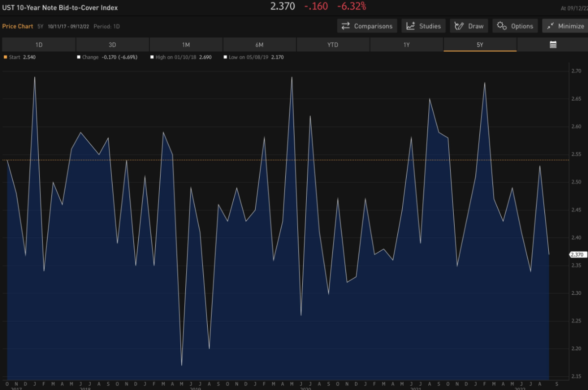Click the UST 10-Year Note Bid-to-Cover Index title
The image size is (588, 390).
pos(60,7)
